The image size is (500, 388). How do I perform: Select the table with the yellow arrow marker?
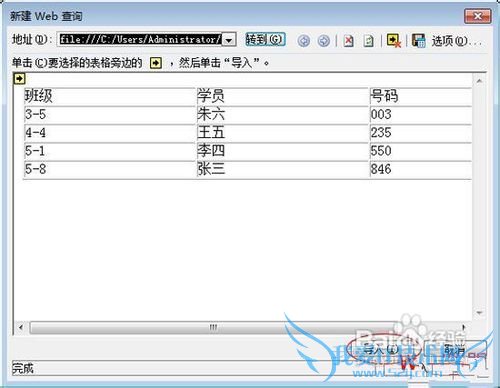click(x=19, y=79)
